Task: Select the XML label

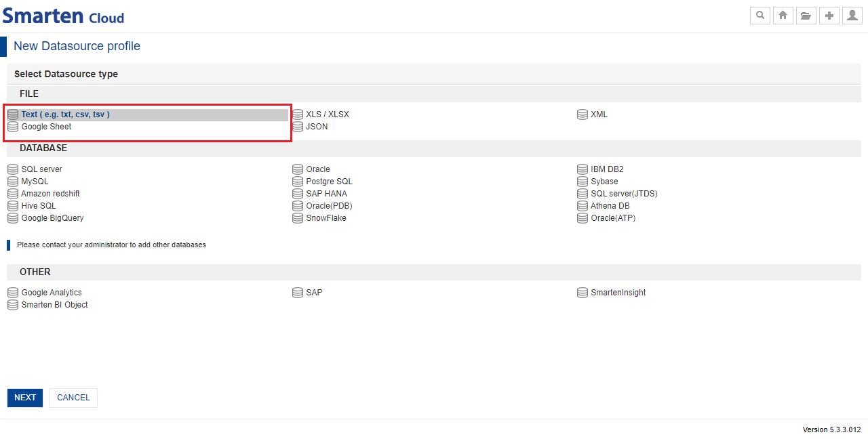Action: (x=599, y=114)
